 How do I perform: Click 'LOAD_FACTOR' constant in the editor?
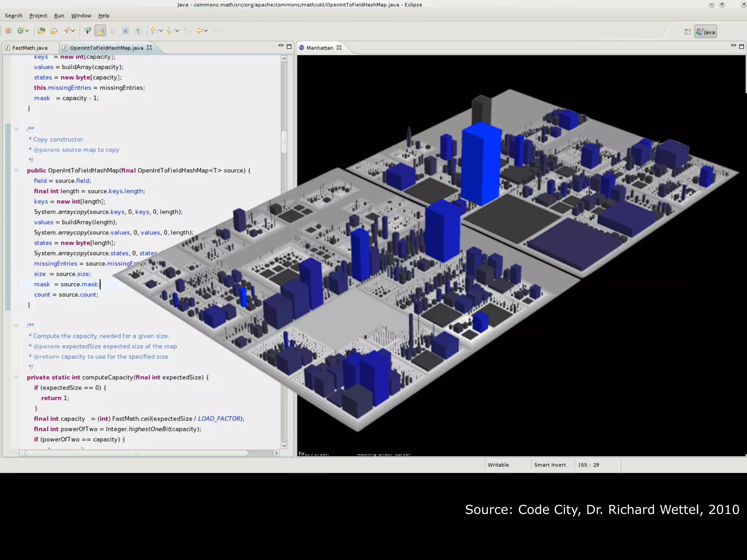click(219, 419)
